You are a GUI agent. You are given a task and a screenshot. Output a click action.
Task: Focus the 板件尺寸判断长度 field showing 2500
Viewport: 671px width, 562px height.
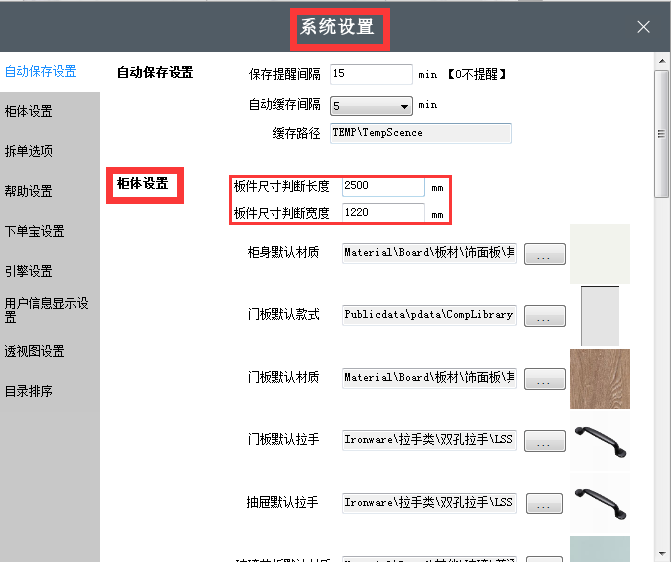(383, 186)
